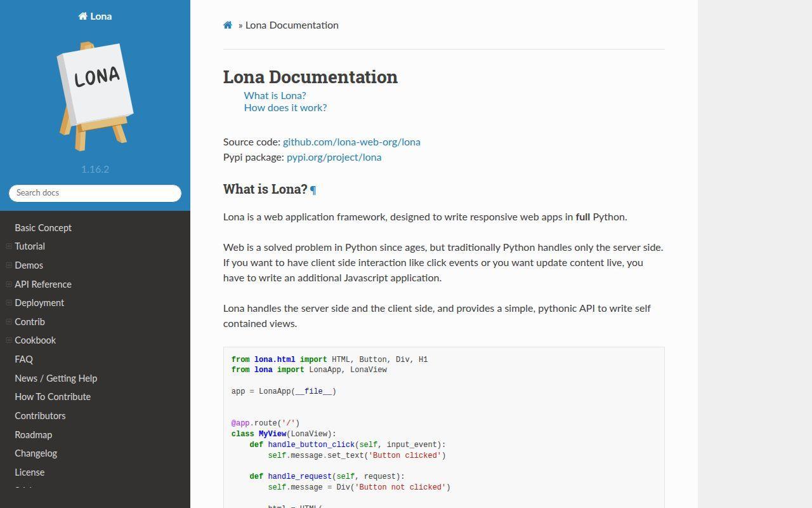Open the github.com/lona-web-org/lona link

[351, 142]
